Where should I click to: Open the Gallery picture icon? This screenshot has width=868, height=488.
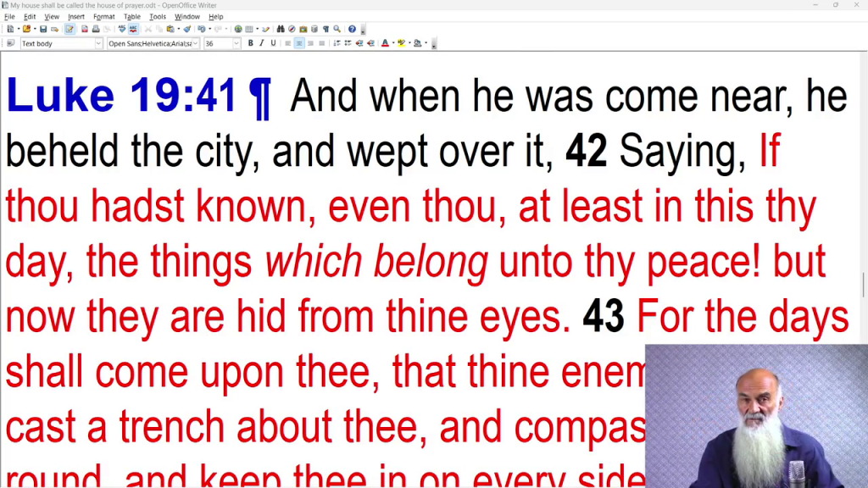coord(303,29)
